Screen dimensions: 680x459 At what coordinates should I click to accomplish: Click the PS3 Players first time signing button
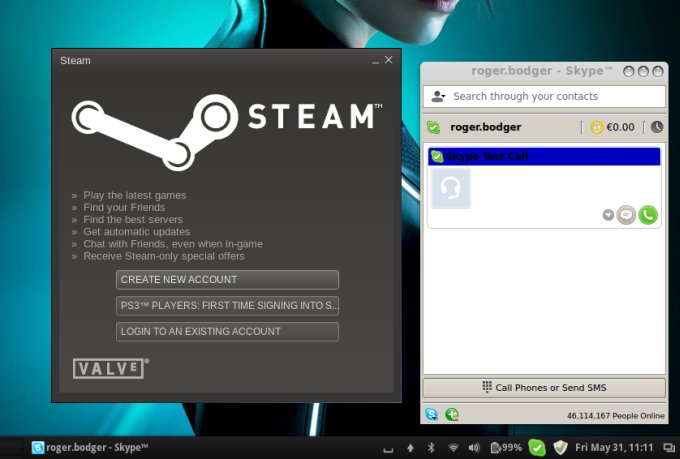[227, 306]
